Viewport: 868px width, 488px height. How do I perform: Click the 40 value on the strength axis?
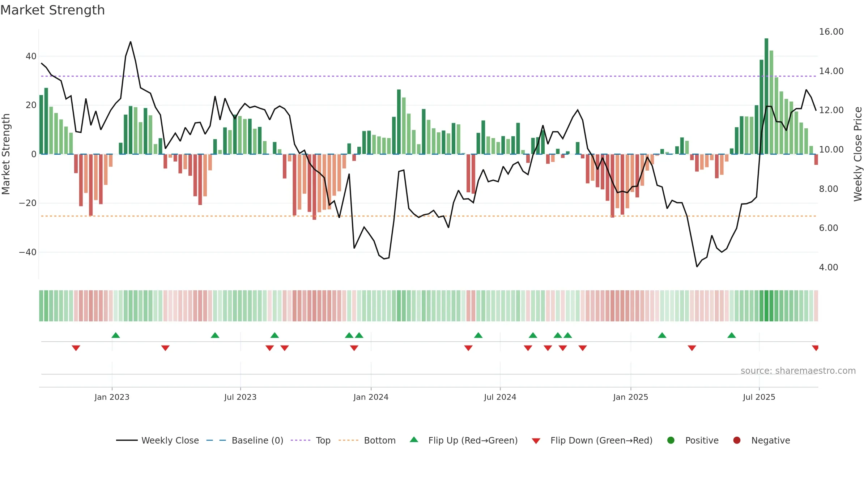[x=31, y=56]
